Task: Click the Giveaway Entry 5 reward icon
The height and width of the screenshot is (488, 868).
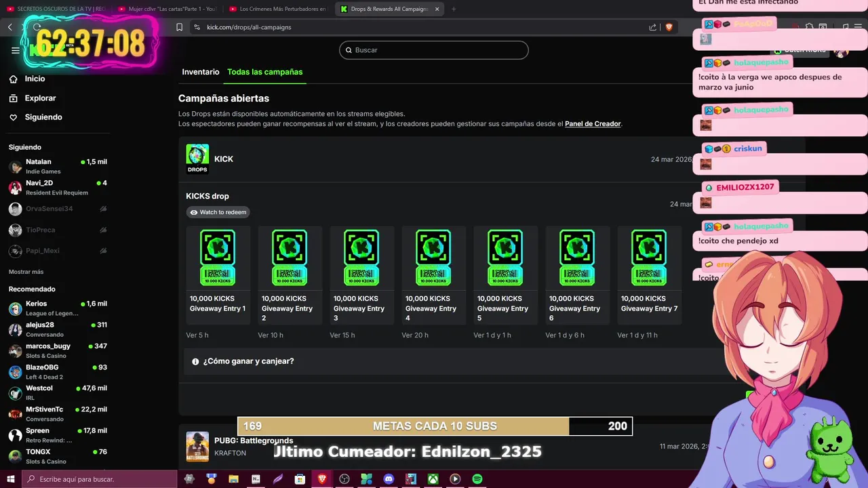Action: pos(505,258)
